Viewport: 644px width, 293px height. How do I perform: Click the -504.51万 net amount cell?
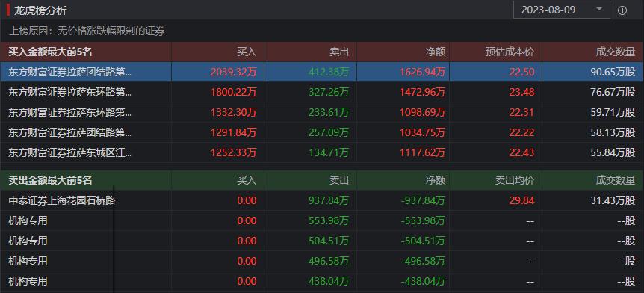click(423, 241)
